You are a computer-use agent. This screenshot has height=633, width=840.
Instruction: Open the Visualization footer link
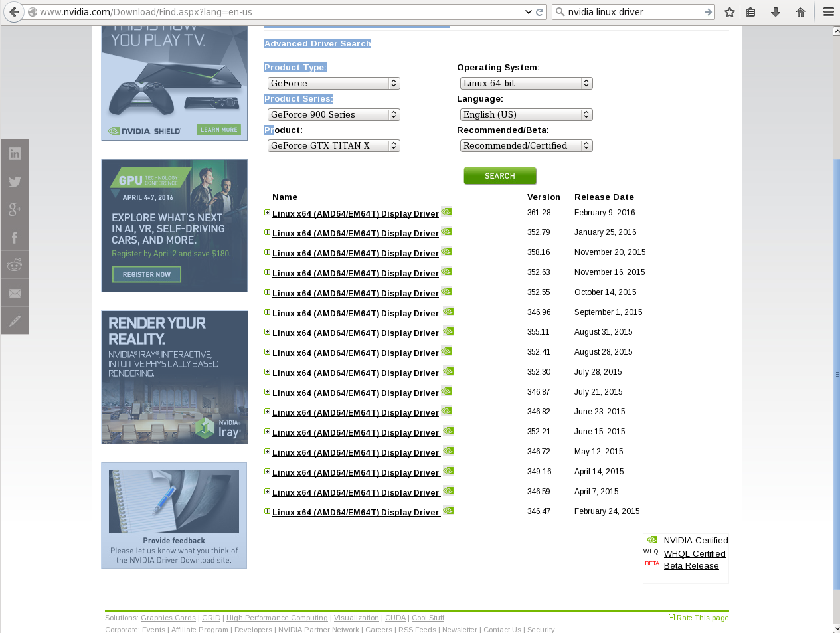pyautogui.click(x=357, y=618)
